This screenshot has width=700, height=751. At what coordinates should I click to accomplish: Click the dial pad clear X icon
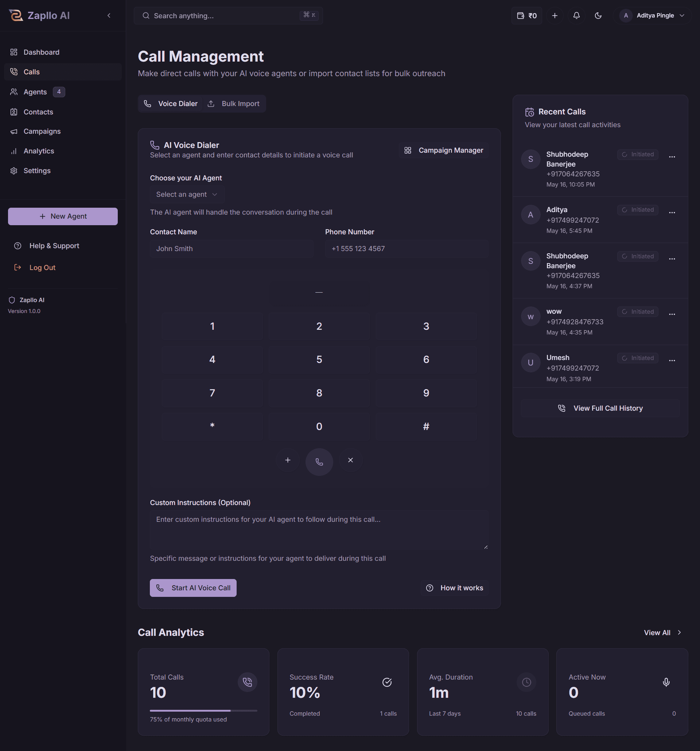350,460
